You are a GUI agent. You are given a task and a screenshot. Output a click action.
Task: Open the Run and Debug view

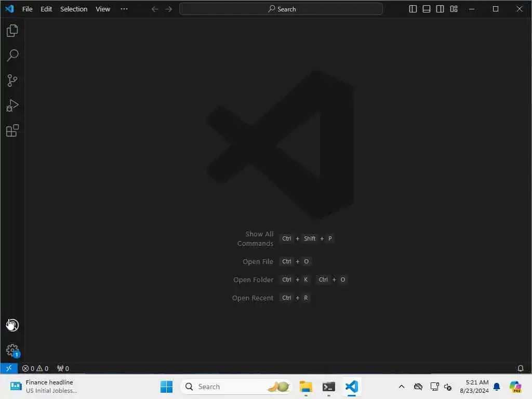[12, 105]
